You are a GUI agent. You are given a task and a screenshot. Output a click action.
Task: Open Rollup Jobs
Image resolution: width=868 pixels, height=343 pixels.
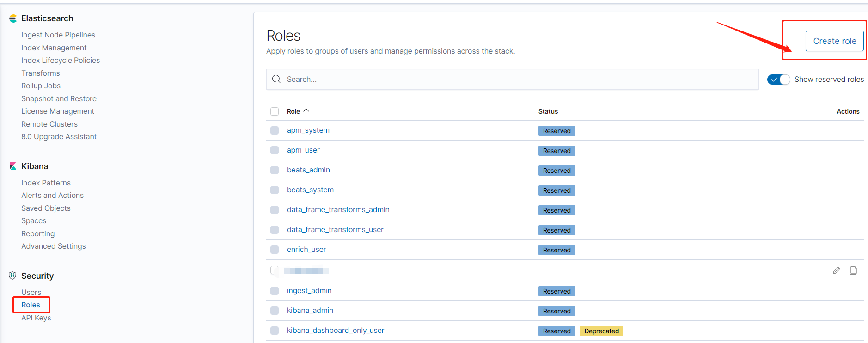(x=41, y=86)
